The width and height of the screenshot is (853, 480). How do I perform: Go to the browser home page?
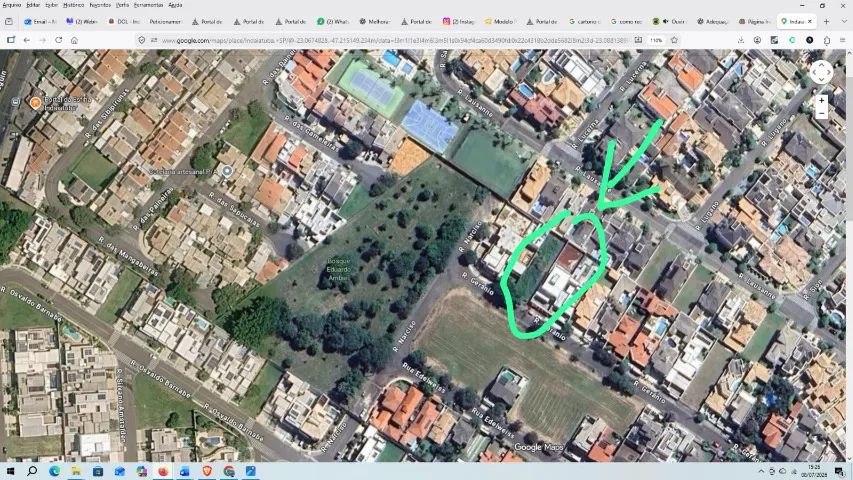tap(75, 40)
